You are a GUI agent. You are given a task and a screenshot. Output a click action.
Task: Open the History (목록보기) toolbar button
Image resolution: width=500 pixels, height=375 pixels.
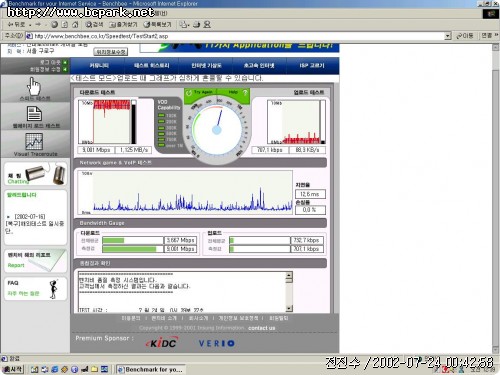coord(157,24)
